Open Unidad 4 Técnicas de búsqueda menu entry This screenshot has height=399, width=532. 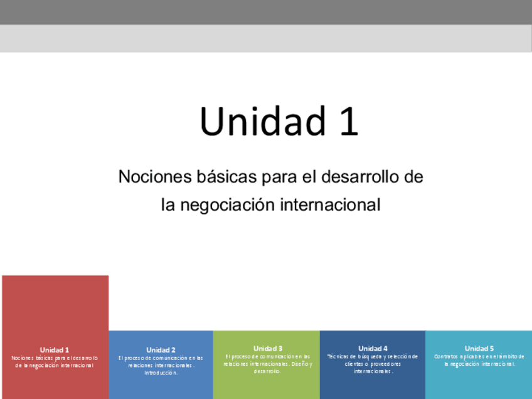pos(374,363)
